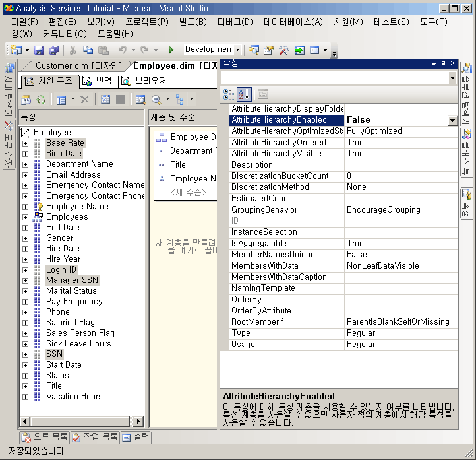
Task: Click the EstimatedCount value field
Action: pos(401,199)
